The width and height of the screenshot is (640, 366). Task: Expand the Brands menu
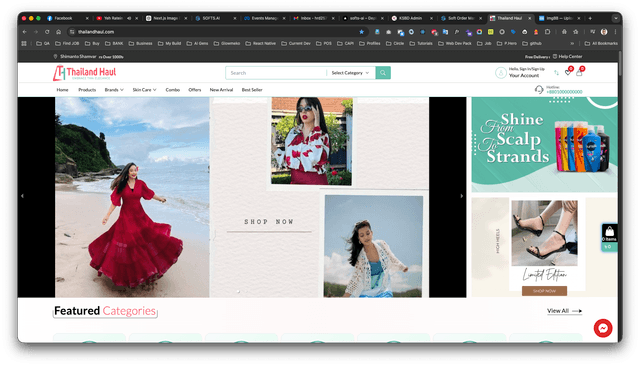114,90
